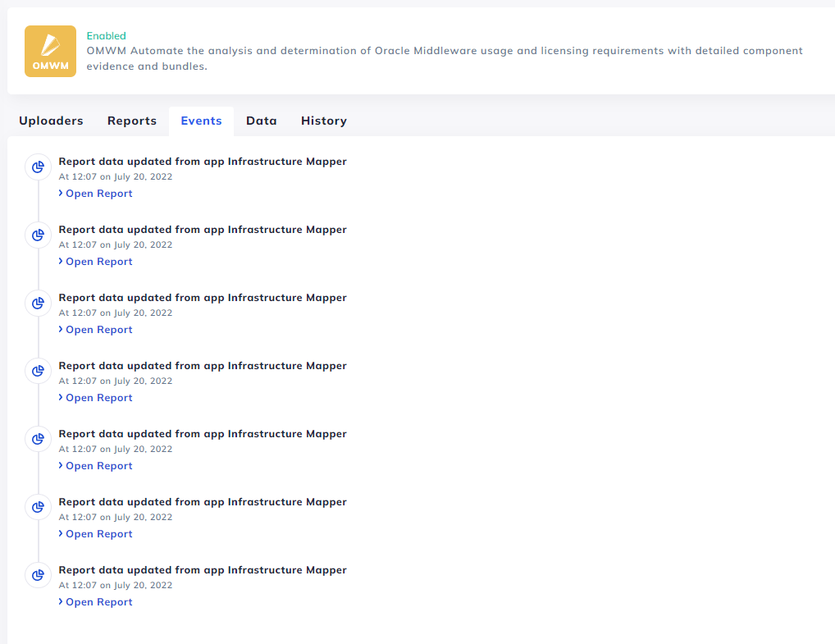
Task: Open Report link under the first event
Action: [x=95, y=194]
